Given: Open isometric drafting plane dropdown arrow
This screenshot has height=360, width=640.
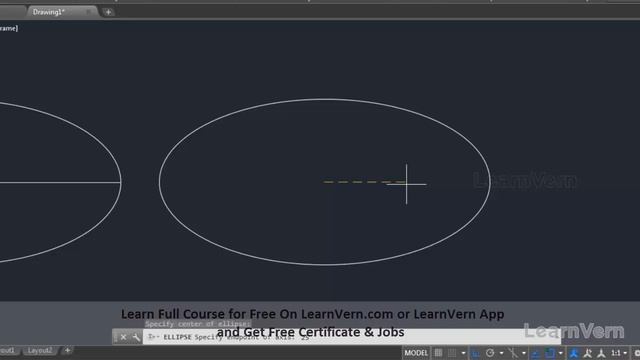Looking at the screenshot, I should point(524,353).
